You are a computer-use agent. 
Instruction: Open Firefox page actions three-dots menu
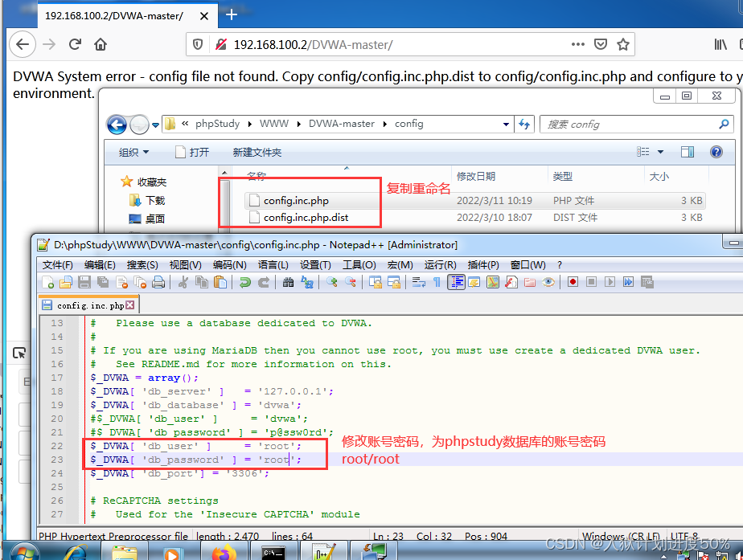pyautogui.click(x=577, y=44)
